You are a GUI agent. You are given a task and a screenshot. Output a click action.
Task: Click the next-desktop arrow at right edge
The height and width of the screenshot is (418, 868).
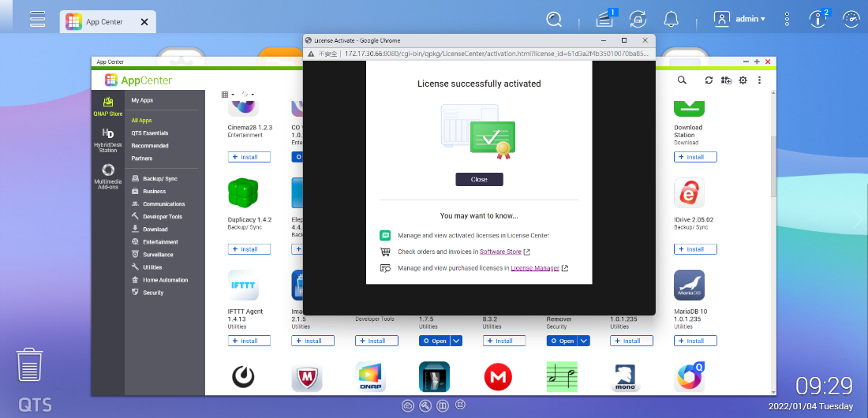[858, 218]
